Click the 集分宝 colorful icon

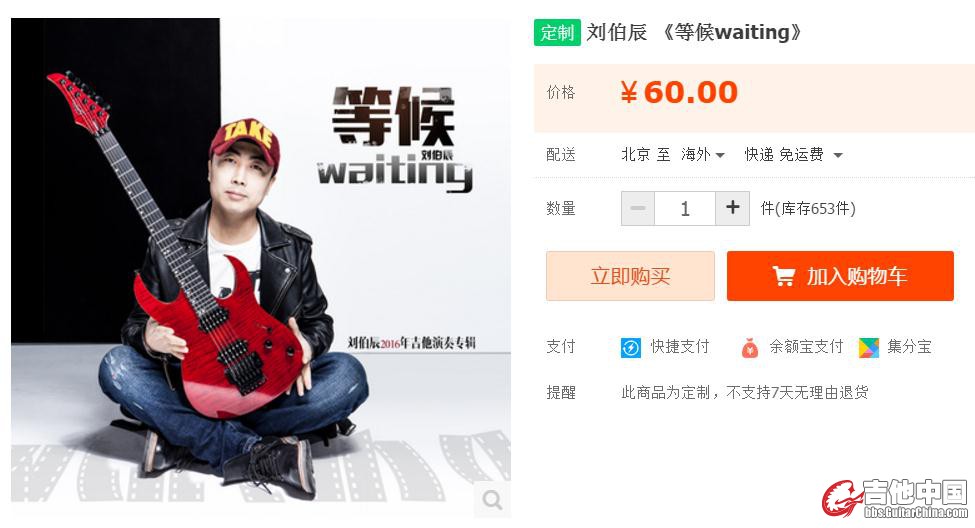click(x=869, y=347)
